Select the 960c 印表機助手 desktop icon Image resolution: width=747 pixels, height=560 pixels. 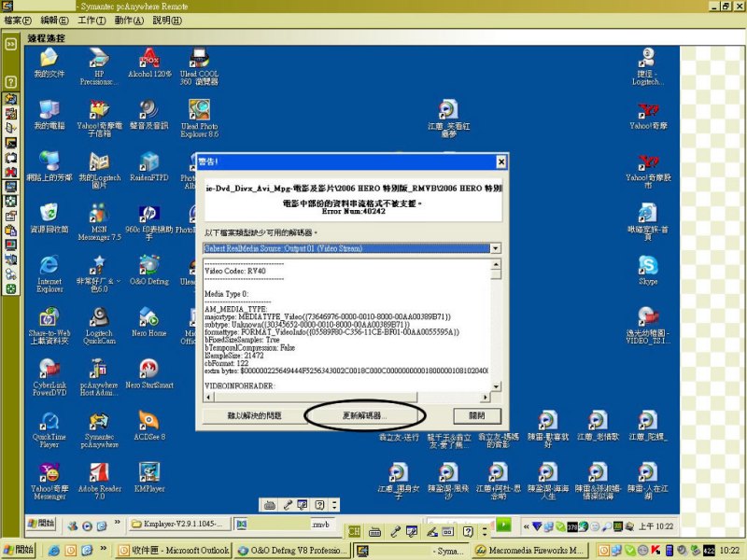[x=149, y=222]
